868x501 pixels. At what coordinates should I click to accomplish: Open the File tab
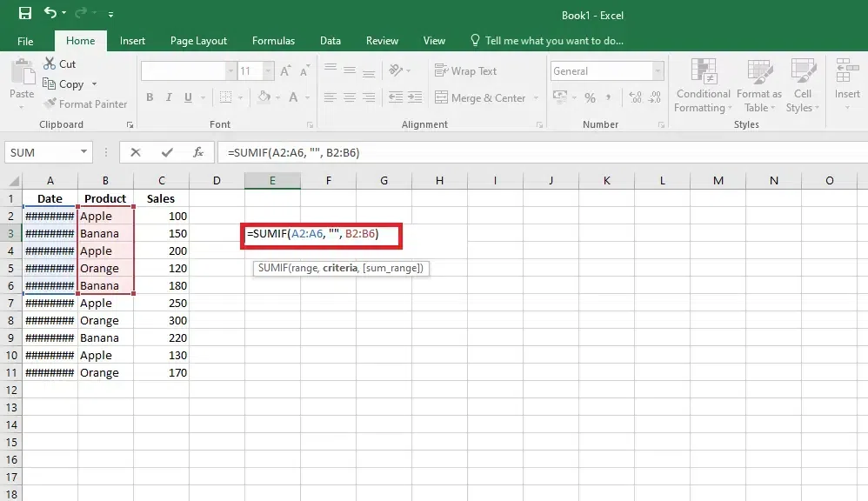(25, 41)
